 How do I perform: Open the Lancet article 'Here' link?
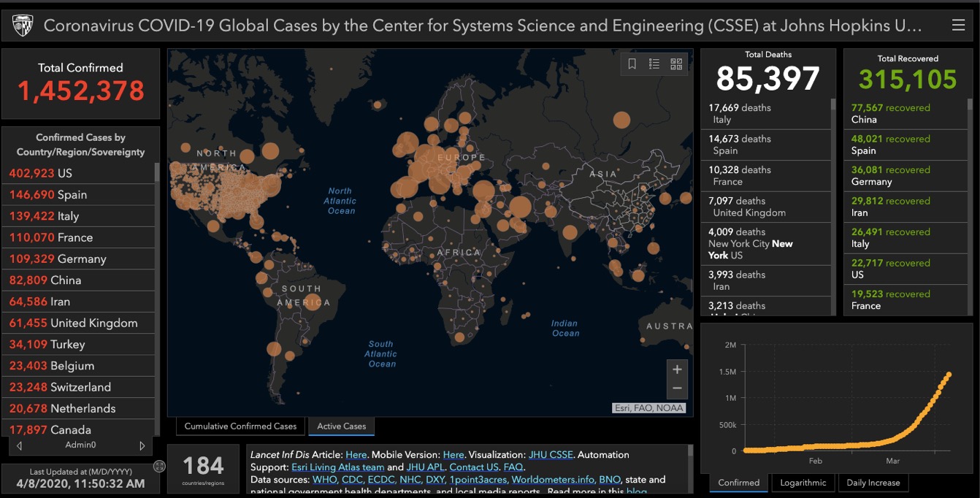tap(356, 455)
